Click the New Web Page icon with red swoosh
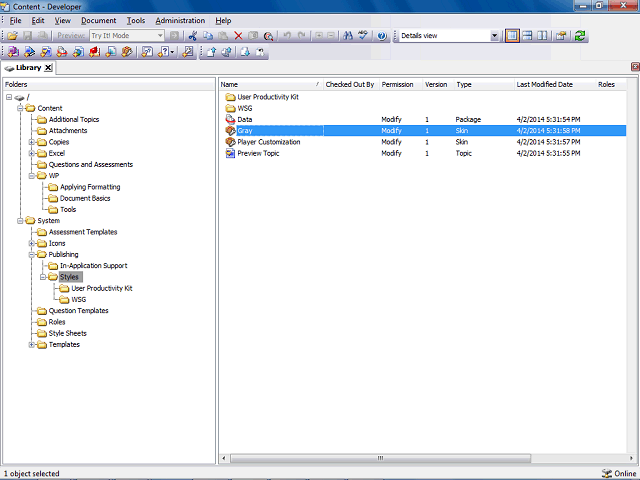The height and width of the screenshot is (480, 640). click(x=62, y=52)
